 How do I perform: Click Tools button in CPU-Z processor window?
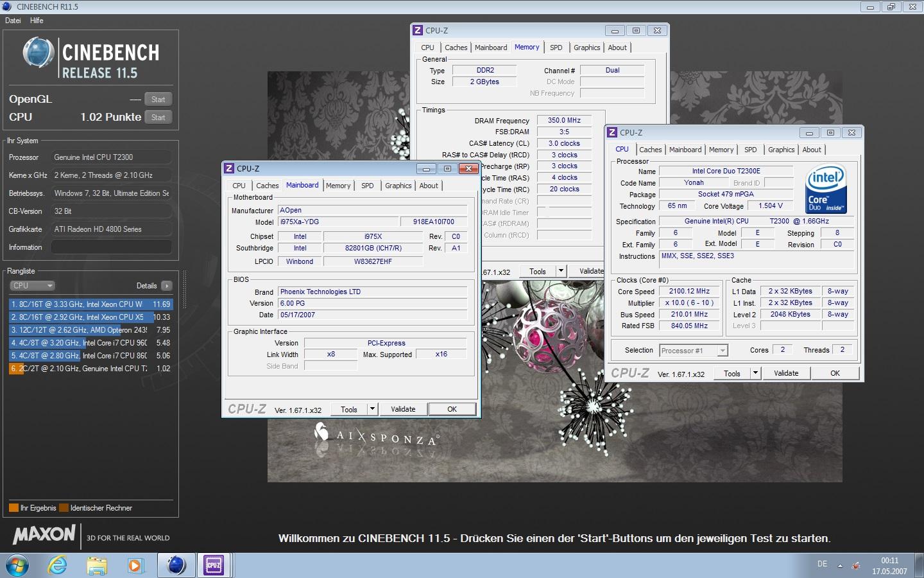point(732,373)
